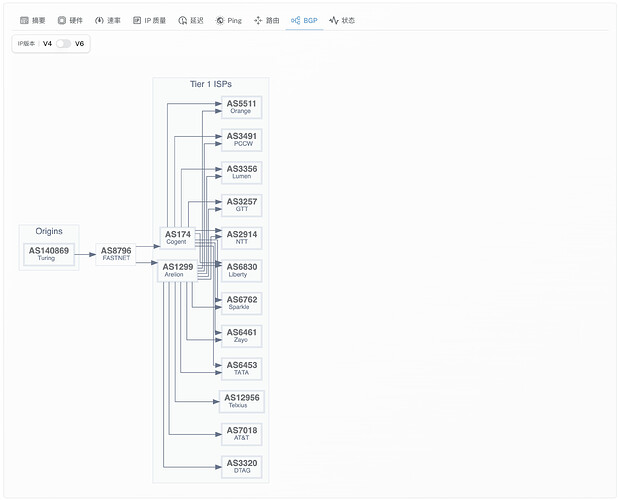Click the AS6762 Sparkle node
The height and width of the screenshot is (500, 618).
pos(242,303)
